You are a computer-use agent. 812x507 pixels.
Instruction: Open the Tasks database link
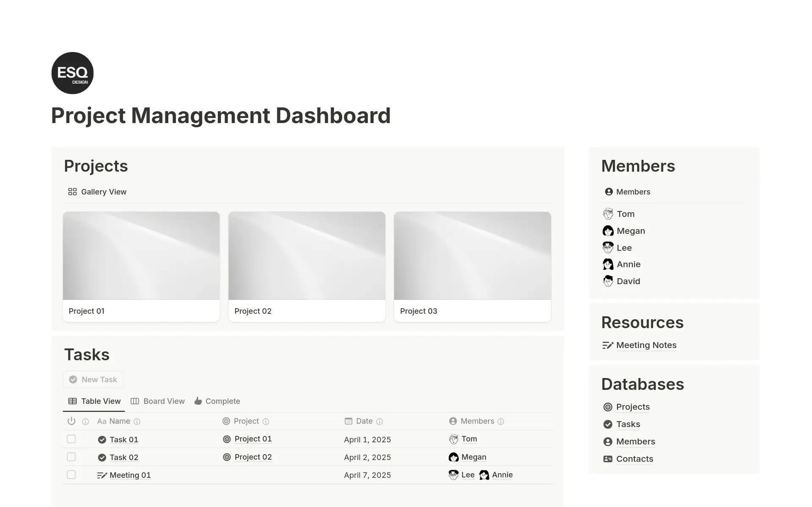(628, 425)
